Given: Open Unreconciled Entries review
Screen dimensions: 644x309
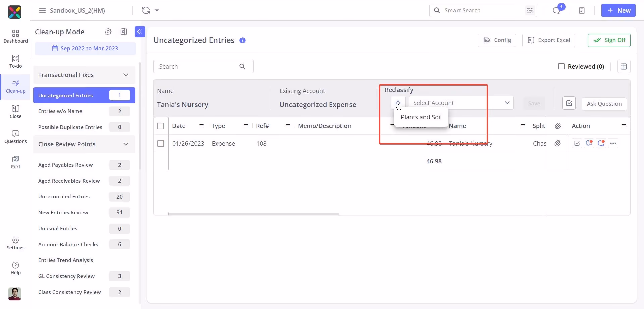Looking at the screenshot, I should (84, 197).
